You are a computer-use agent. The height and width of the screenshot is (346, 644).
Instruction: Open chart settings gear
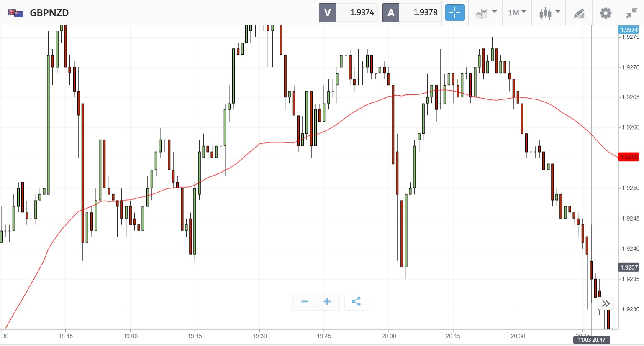(606, 13)
